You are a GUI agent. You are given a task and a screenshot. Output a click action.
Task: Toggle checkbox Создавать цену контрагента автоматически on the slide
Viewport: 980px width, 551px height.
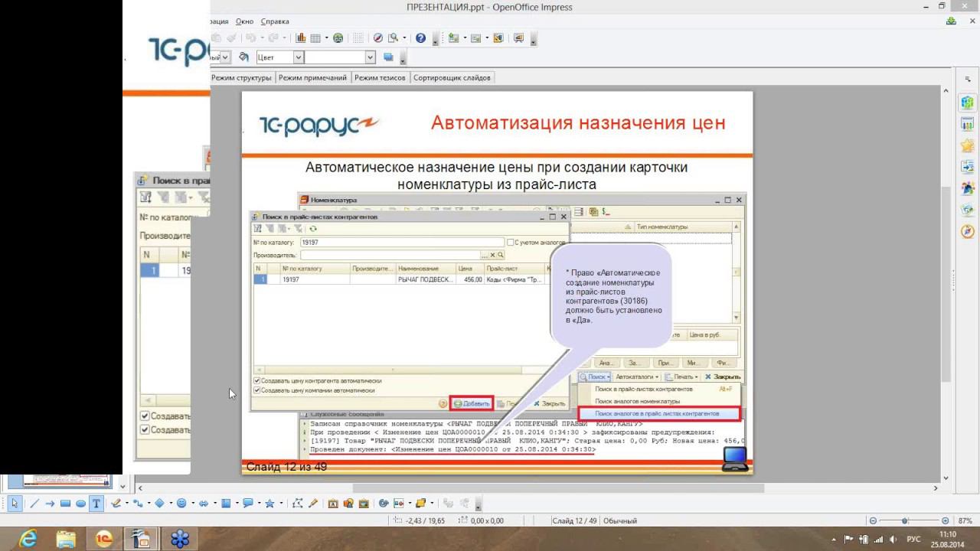click(x=257, y=380)
